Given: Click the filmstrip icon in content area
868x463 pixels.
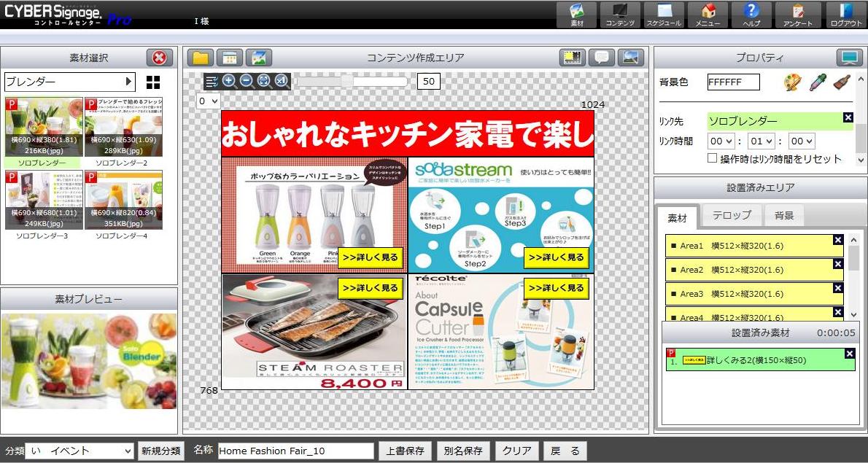Looking at the screenshot, I should [573, 58].
